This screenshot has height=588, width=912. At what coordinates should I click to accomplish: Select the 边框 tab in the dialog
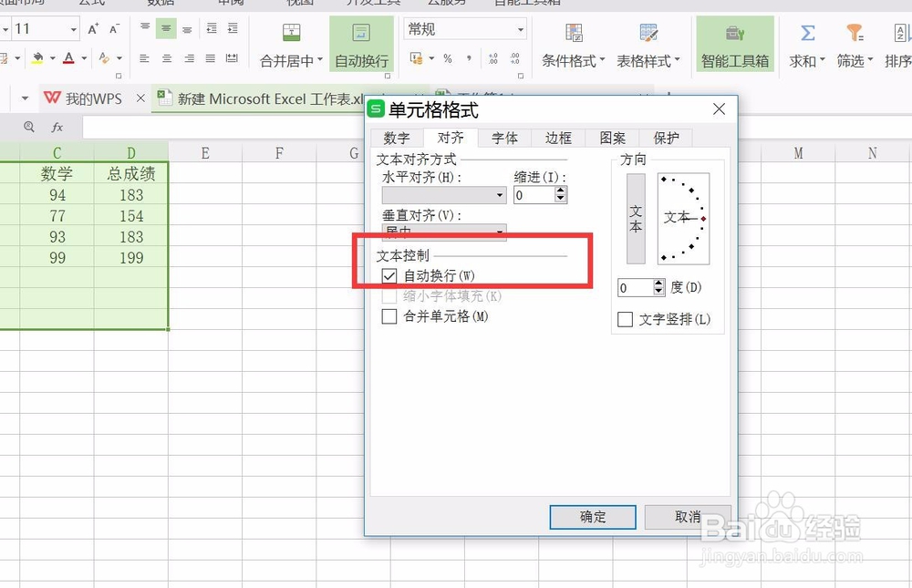pos(557,138)
